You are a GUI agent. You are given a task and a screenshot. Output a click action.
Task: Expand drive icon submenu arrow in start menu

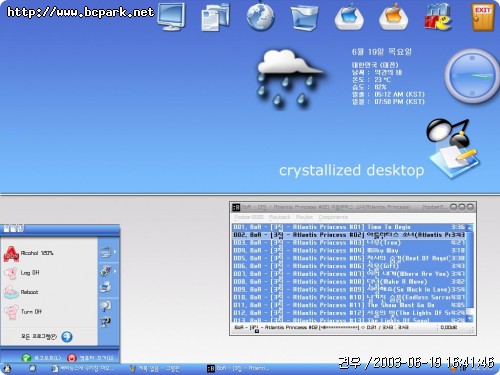(115, 252)
